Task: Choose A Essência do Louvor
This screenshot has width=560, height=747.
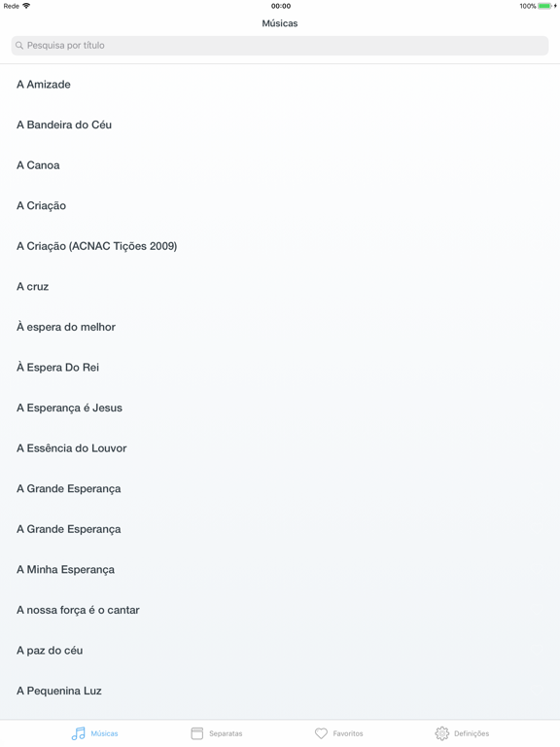Action: [280, 448]
